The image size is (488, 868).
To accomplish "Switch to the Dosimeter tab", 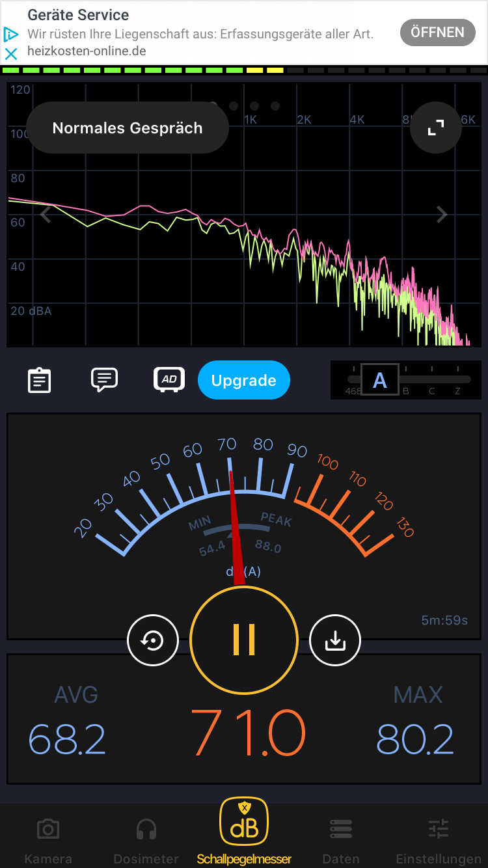I will 146,841.
